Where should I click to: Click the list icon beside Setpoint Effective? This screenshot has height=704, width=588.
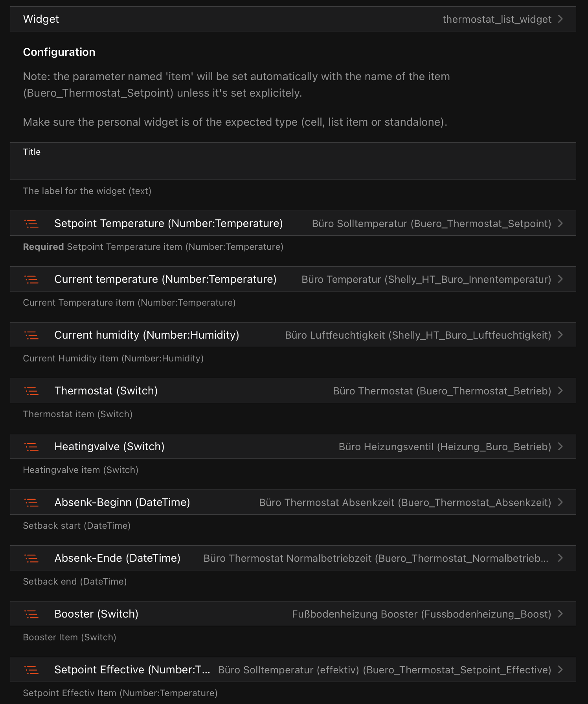point(31,670)
